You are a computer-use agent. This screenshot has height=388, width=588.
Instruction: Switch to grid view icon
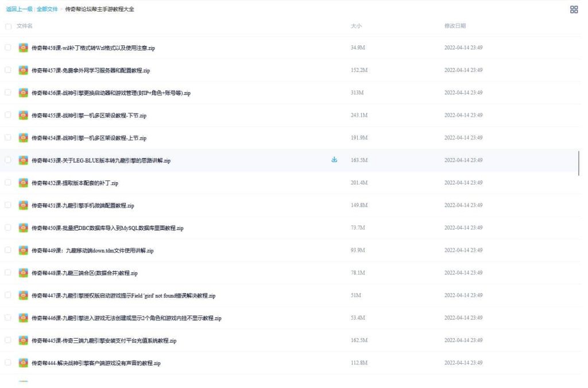(574, 9)
